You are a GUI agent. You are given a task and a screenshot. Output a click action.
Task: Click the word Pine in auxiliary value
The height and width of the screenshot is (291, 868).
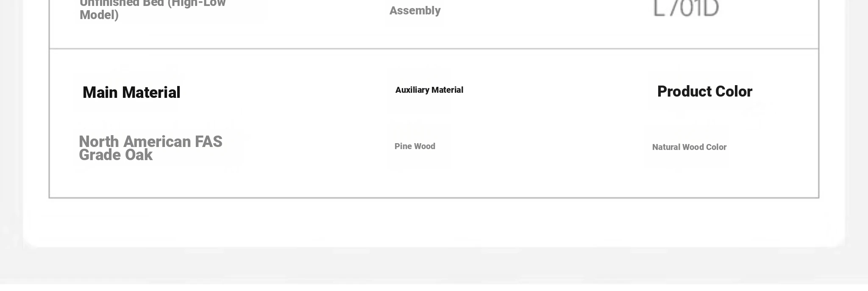pos(403,146)
